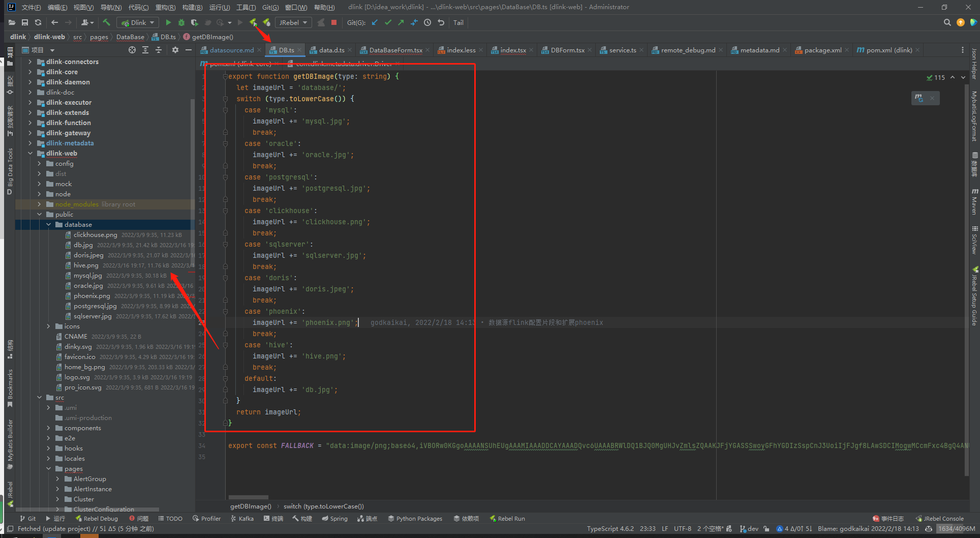Viewport: 980px width, 538px height.
Task: Open the 文件(F) menu
Action: click(x=31, y=7)
